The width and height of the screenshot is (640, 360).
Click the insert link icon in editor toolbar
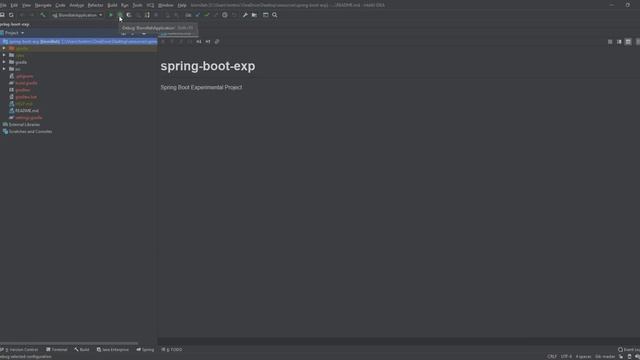click(x=217, y=42)
